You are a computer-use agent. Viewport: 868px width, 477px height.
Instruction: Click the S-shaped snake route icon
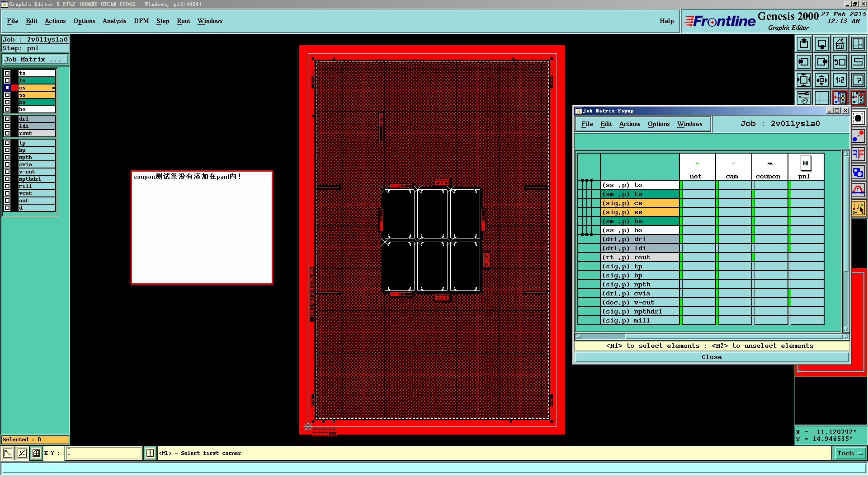[858, 62]
